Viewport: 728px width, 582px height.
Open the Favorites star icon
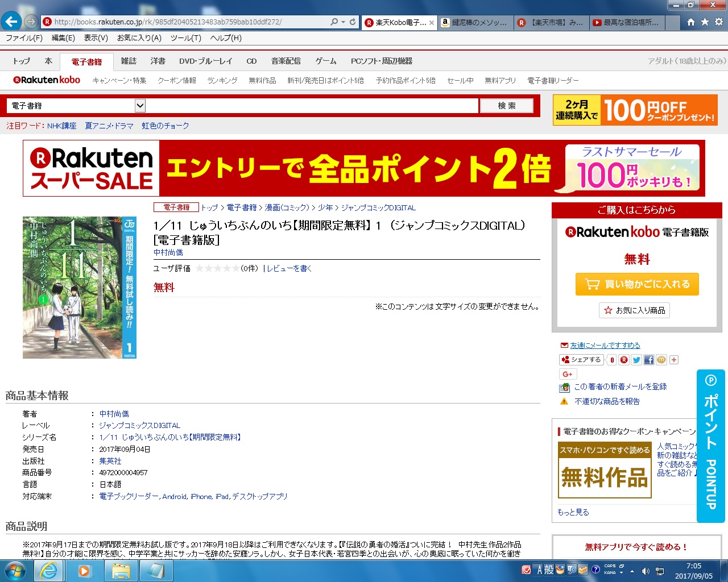coord(705,22)
